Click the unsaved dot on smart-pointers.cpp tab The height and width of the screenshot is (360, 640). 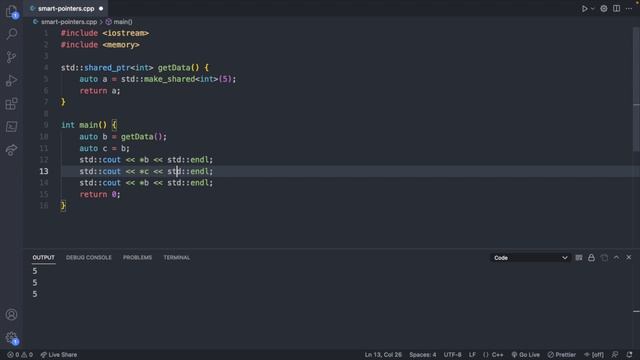click(x=101, y=9)
